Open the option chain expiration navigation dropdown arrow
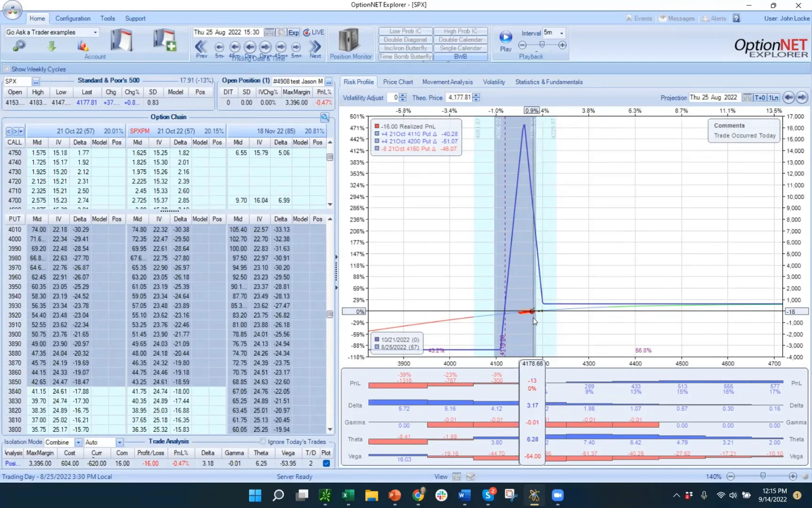The width and height of the screenshot is (812, 508). [21, 131]
